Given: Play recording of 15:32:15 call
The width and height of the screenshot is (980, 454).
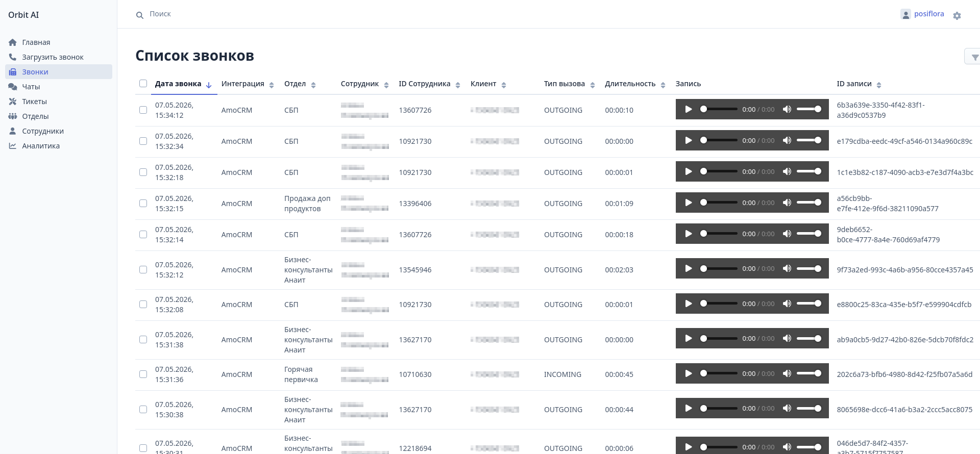Looking at the screenshot, I should point(689,203).
